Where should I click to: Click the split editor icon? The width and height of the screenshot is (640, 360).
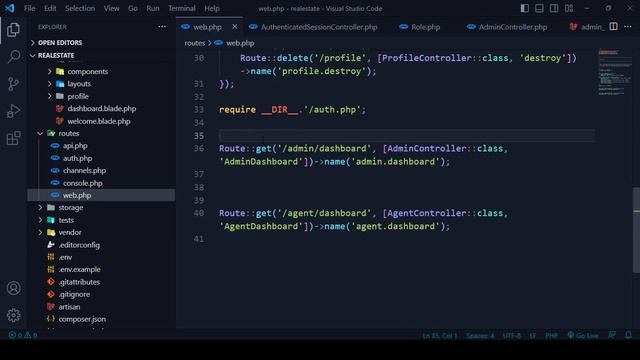pyautogui.click(x=613, y=27)
